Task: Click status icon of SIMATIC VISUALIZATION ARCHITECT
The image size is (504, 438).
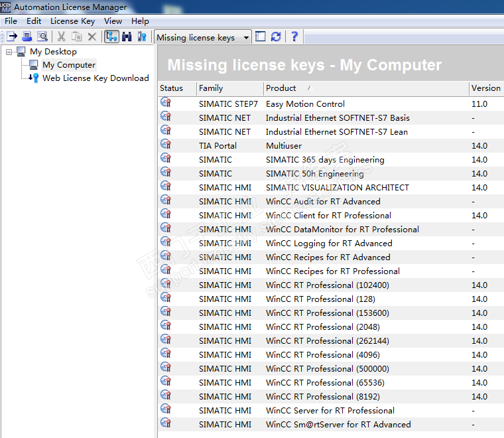Action: [166, 186]
